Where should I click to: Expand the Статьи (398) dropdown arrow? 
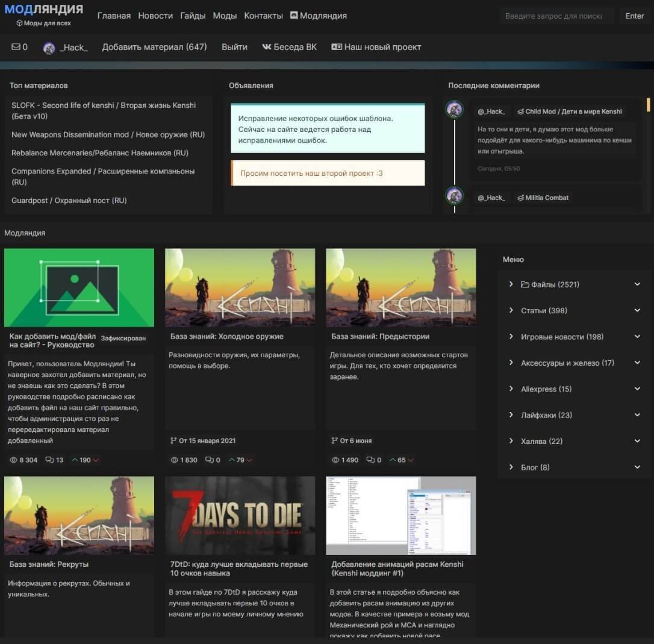pos(637,310)
